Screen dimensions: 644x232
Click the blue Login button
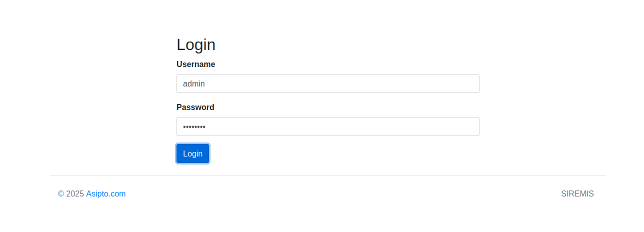[x=192, y=153]
